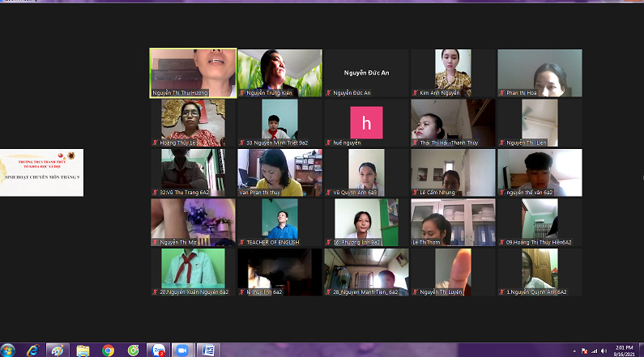
Task: Select Kim Anh Nguyễn's video tile
Action: pos(453,73)
